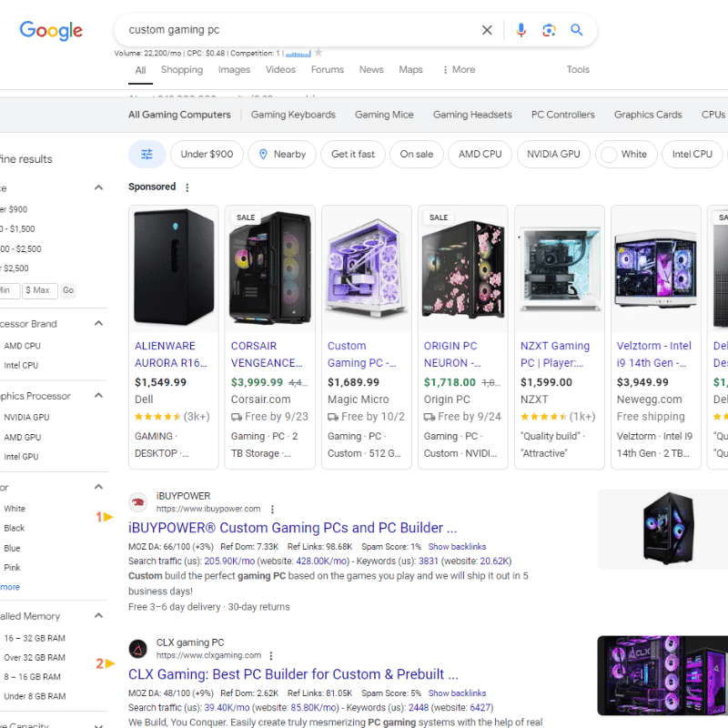Click CLX gaming PC site favicon

tap(138, 649)
